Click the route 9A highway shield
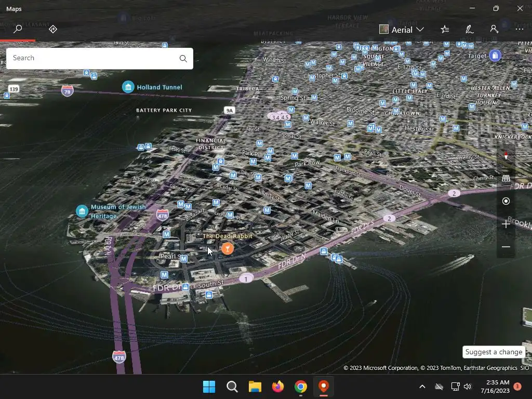 [x=229, y=110]
